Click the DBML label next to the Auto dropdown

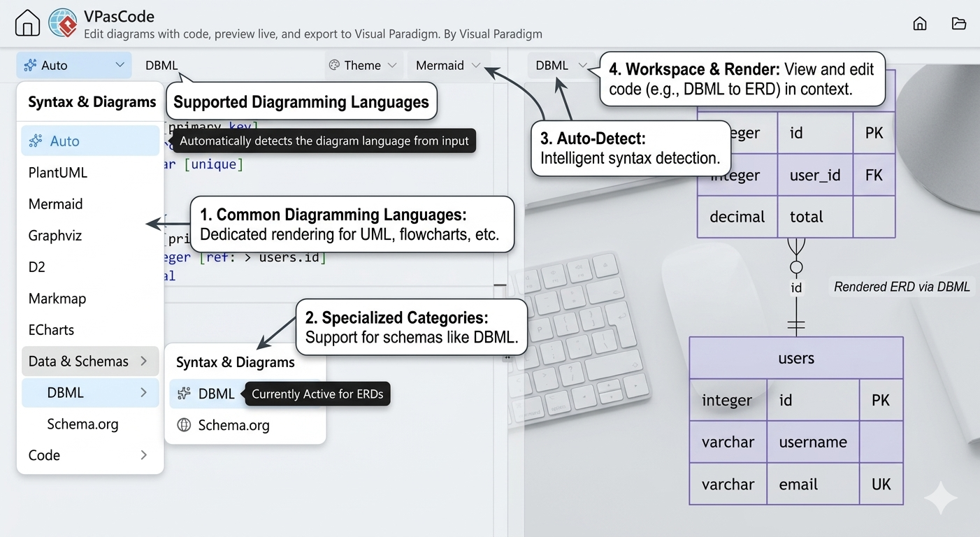tap(161, 65)
